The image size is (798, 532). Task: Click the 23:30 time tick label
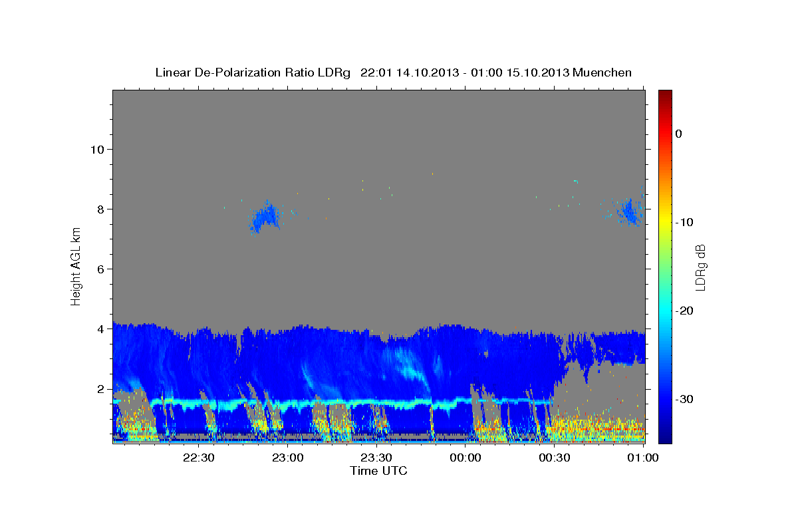point(376,458)
